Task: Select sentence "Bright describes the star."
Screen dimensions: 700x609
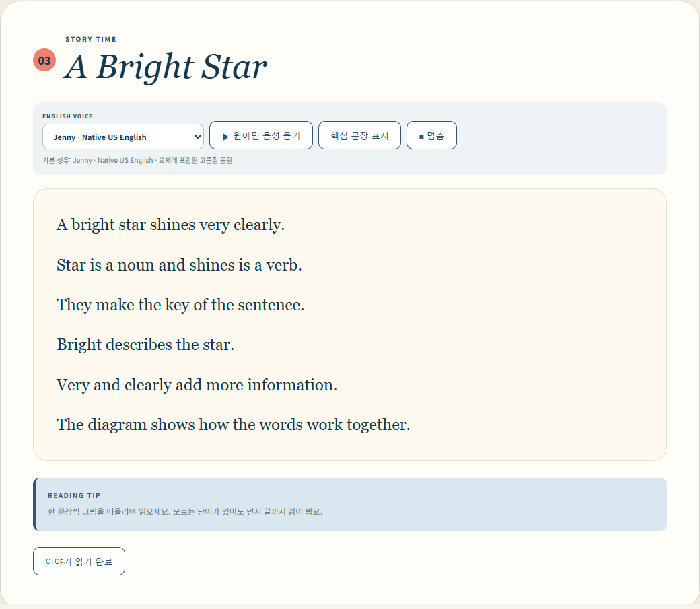Action: tap(145, 345)
